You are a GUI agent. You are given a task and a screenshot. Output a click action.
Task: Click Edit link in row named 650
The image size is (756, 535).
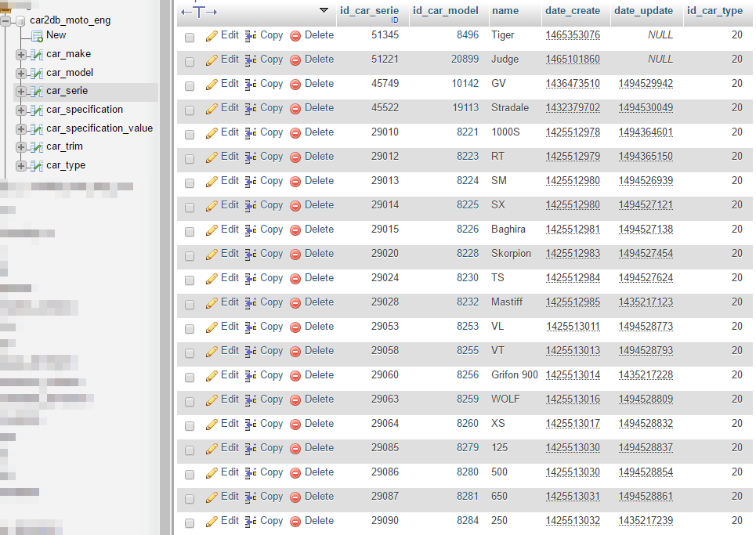[x=230, y=497]
